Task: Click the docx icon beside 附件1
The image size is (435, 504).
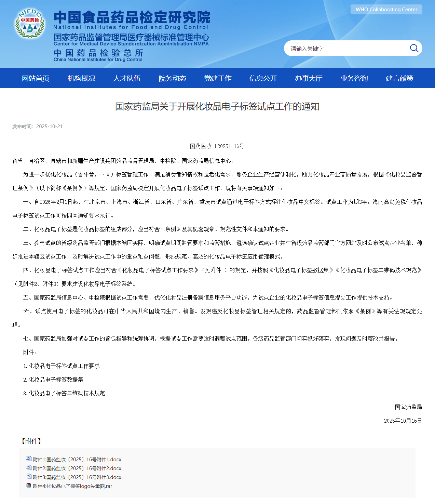Action: [29, 459]
